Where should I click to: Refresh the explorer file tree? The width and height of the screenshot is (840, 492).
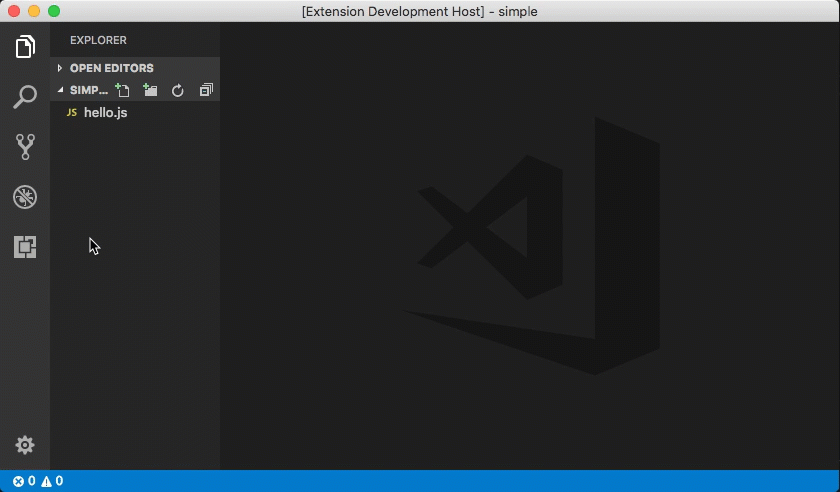(178, 91)
